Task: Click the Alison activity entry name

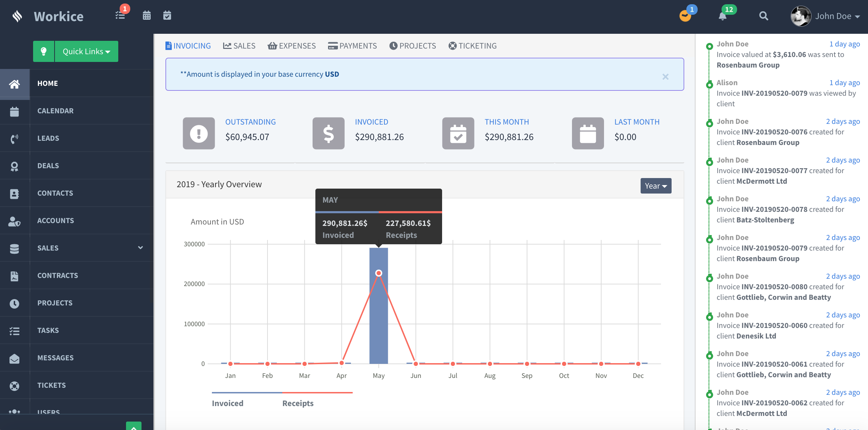Action: (x=727, y=83)
